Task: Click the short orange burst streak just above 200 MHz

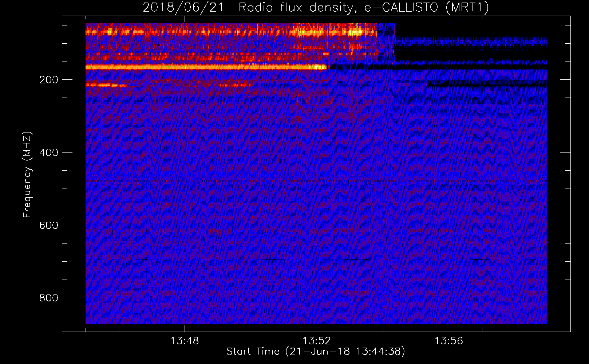Action: 106,85
